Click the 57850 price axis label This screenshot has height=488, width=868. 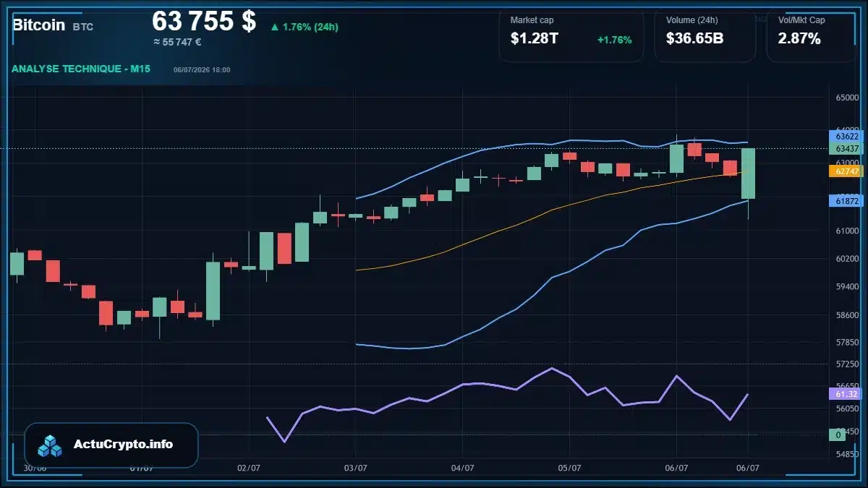coord(847,343)
